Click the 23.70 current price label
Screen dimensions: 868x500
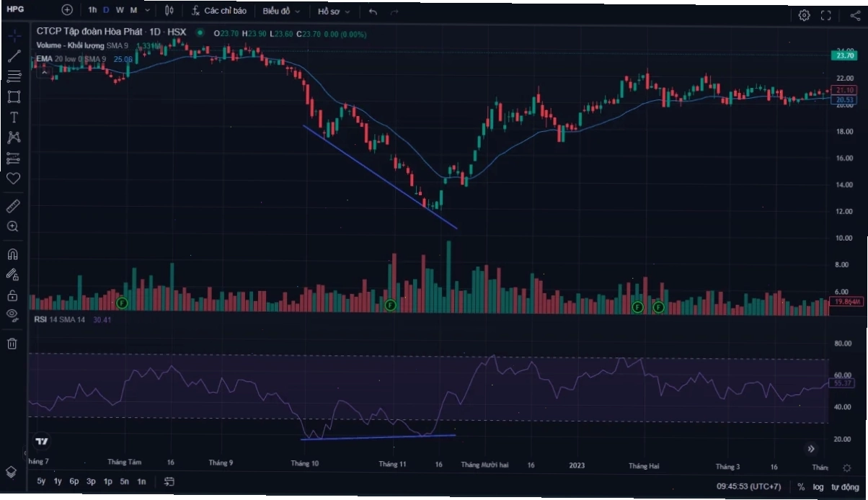(843, 55)
